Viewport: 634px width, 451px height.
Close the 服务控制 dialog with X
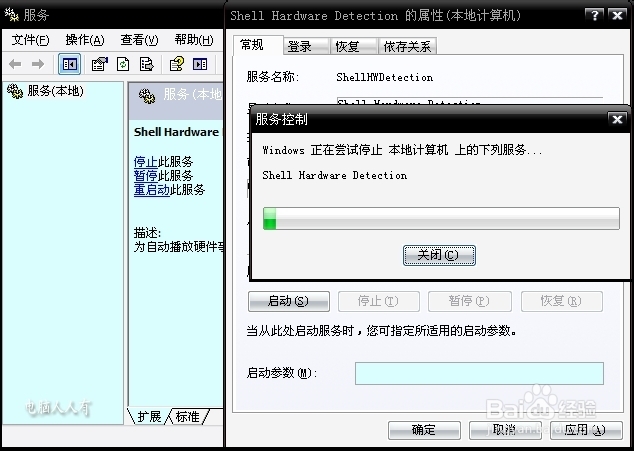pos(617,119)
